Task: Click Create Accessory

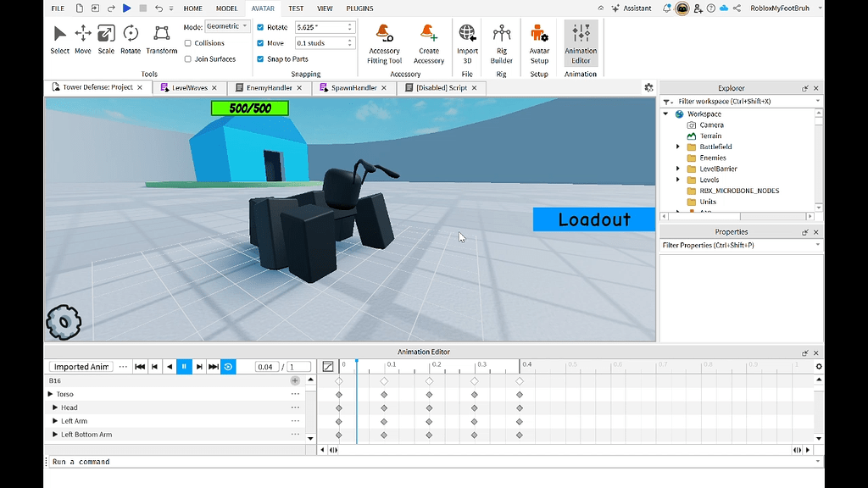Action: pyautogui.click(x=429, y=41)
